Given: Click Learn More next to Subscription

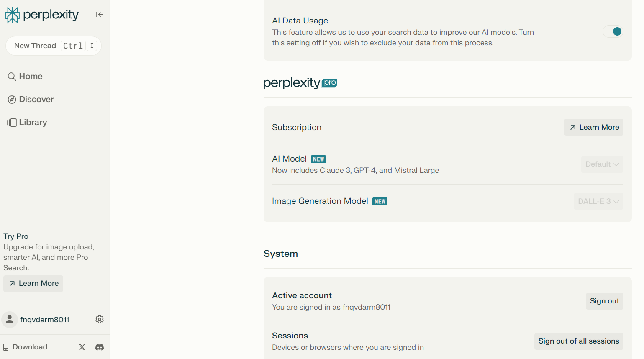Looking at the screenshot, I should tap(594, 127).
